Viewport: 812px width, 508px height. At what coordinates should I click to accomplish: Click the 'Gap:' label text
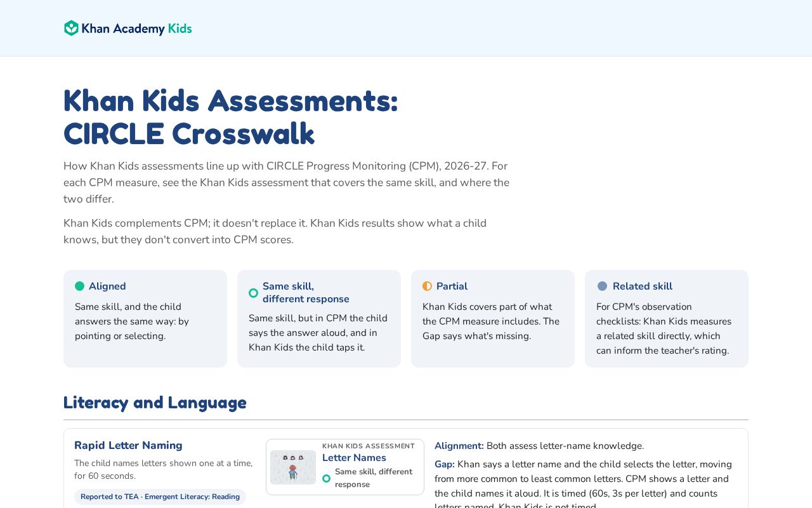click(445, 464)
